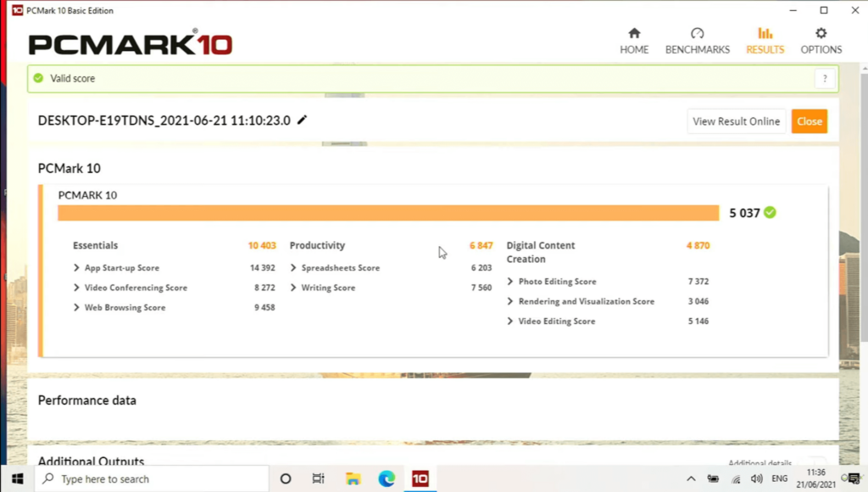
Task: Click the Essentials score 10 403
Action: pyautogui.click(x=262, y=245)
